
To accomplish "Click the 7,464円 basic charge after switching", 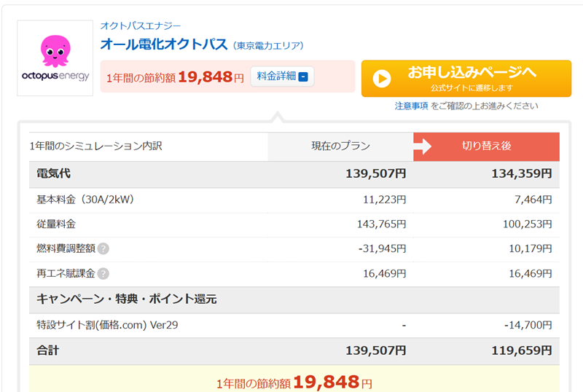I will 533,200.
